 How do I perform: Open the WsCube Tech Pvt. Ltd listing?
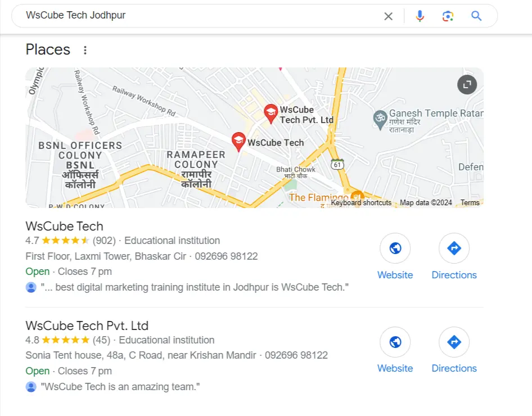tap(87, 325)
